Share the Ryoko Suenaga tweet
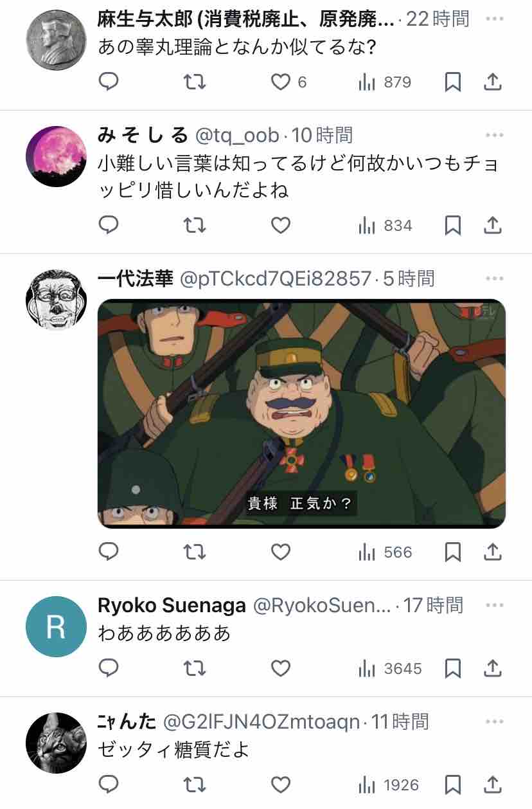 tap(492, 668)
